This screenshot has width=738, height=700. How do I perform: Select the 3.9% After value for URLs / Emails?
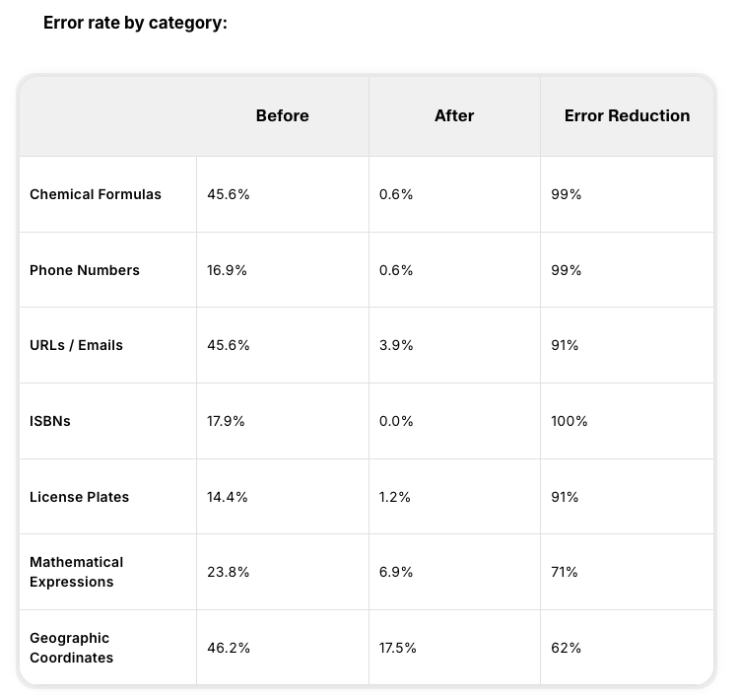[x=396, y=346]
